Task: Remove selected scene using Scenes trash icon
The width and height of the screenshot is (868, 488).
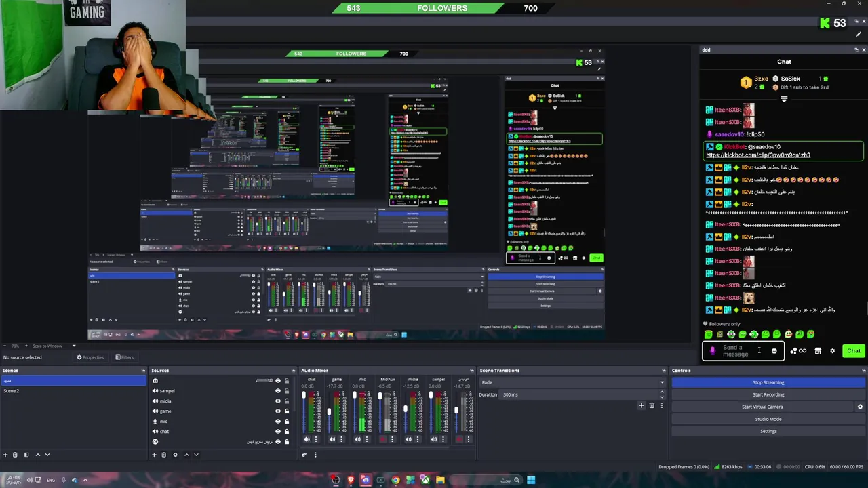Action: pyautogui.click(x=16, y=455)
